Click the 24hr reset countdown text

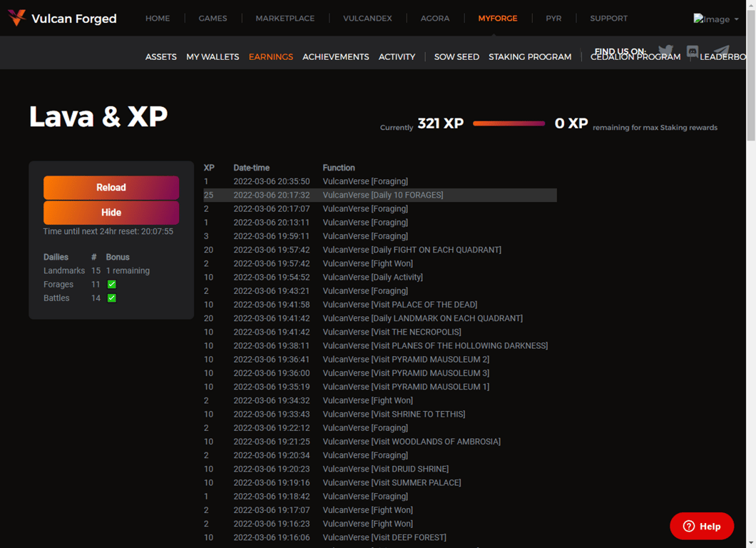[108, 232]
